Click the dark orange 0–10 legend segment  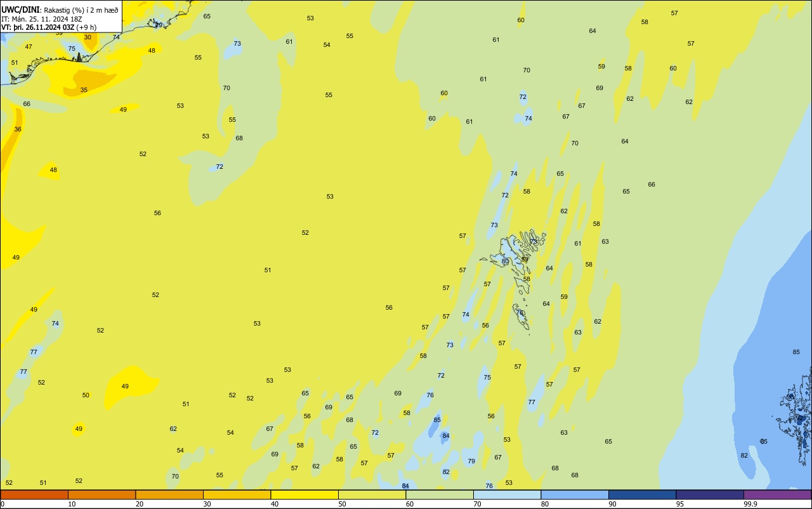(x=34, y=494)
